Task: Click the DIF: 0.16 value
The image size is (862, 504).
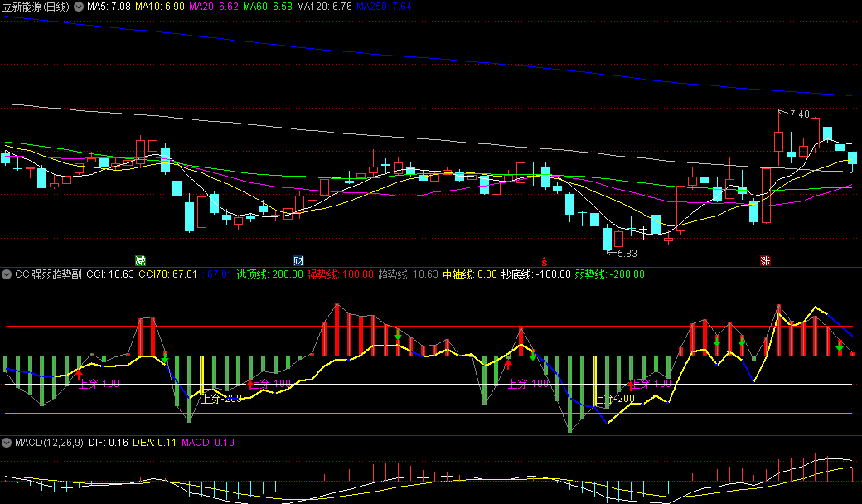Action: tap(108, 443)
